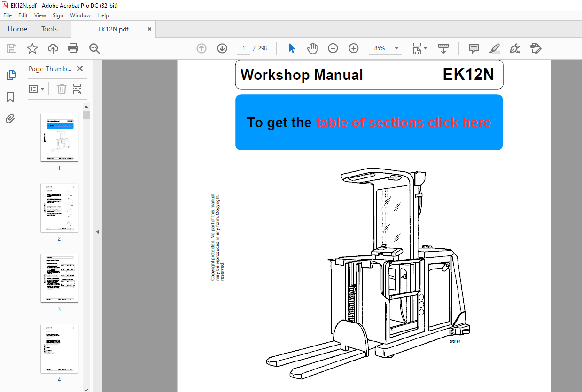Activate the Hand pan tool
This screenshot has height=392, width=582.
tap(312, 48)
